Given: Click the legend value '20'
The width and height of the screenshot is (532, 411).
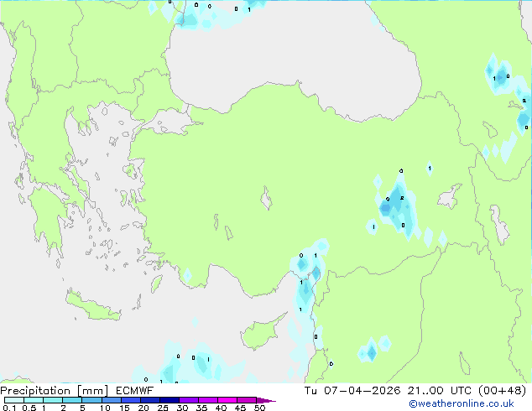Looking at the screenshot, I should coord(143,408).
